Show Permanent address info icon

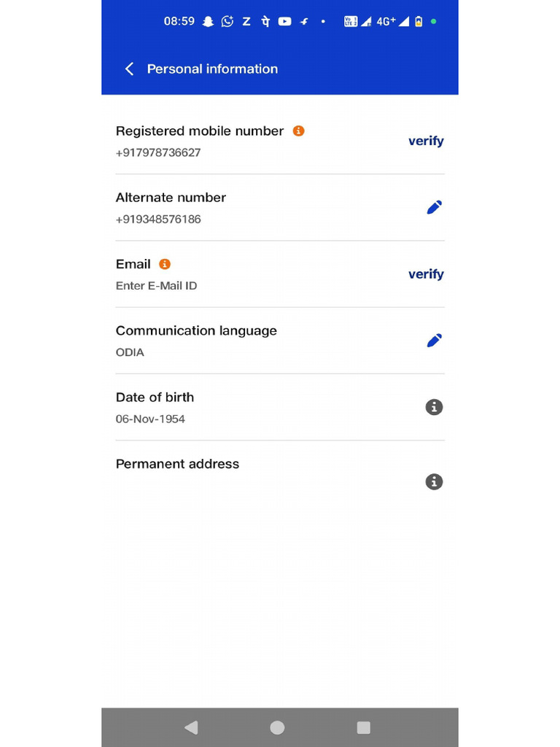coord(434,481)
